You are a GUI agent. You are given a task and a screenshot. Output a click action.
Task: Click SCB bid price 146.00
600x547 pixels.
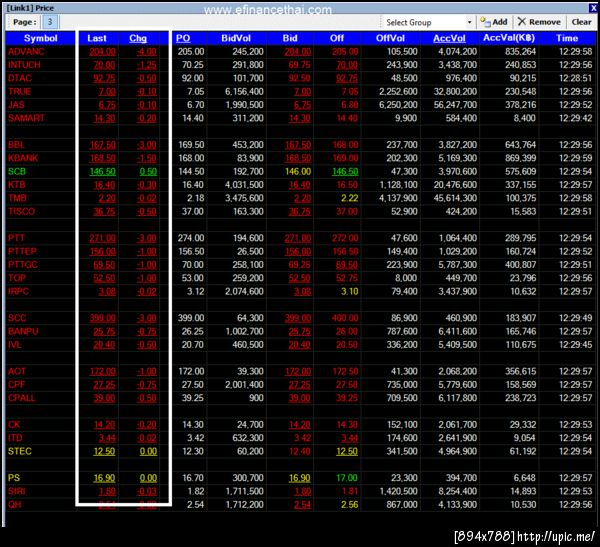pyautogui.click(x=298, y=171)
